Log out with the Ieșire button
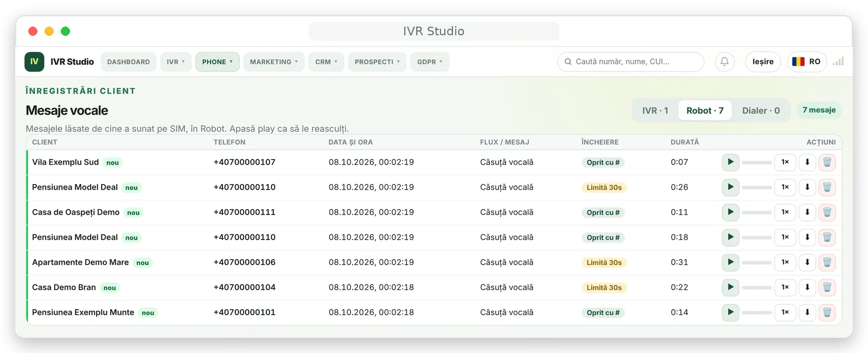 point(763,62)
